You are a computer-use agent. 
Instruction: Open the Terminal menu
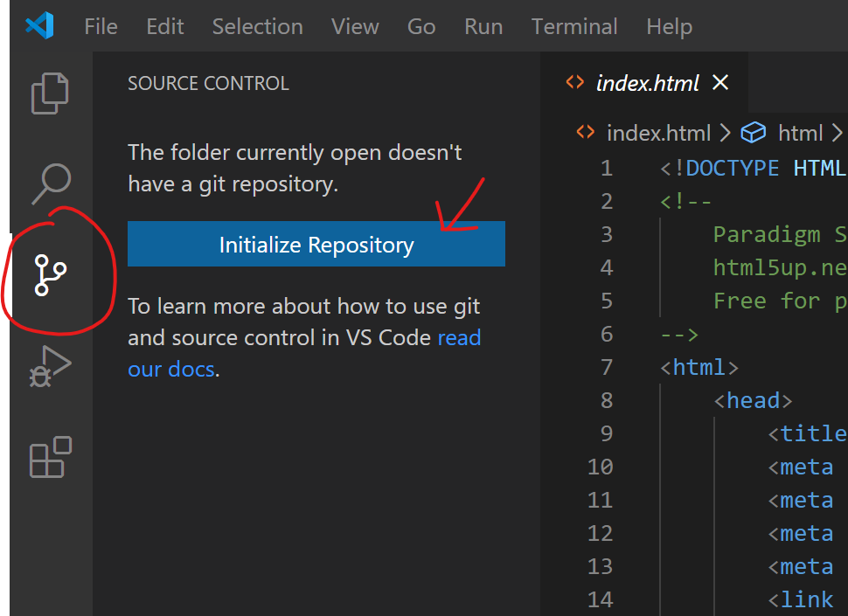pos(574,27)
